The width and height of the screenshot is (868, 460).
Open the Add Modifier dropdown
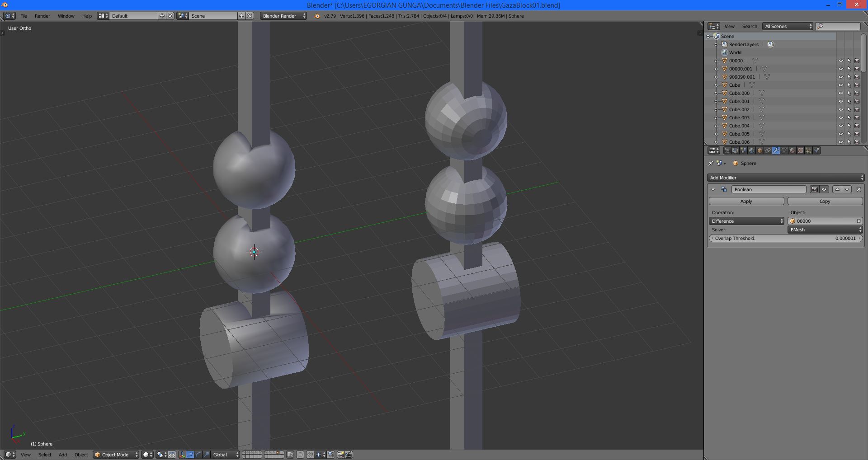click(x=786, y=178)
